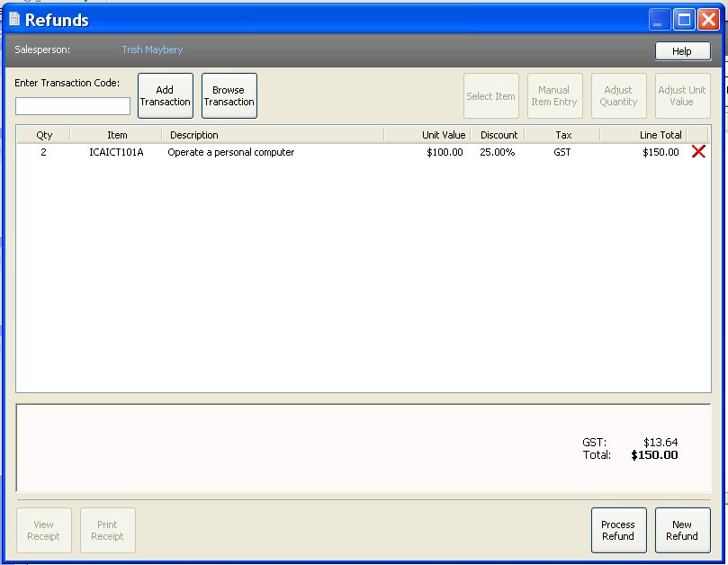Click the Add Transaction button
The height and width of the screenshot is (565, 728).
(165, 95)
